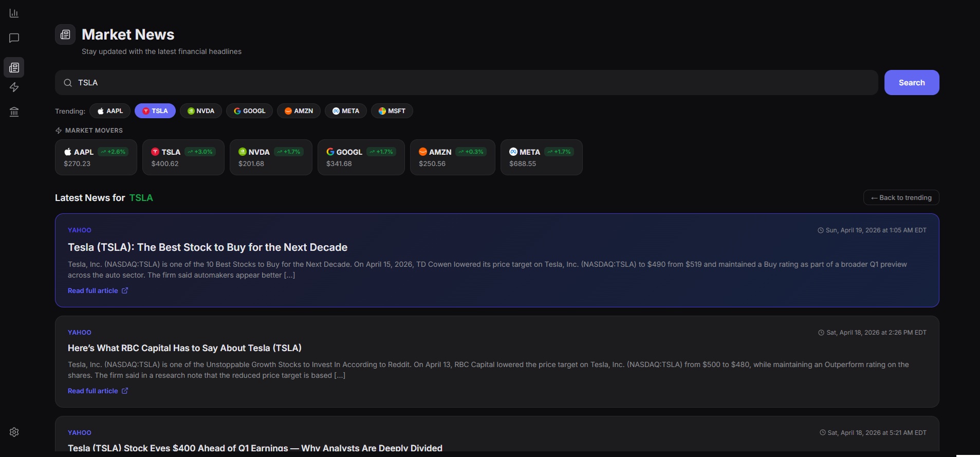Click YAHOO source label on first article

[80, 230]
